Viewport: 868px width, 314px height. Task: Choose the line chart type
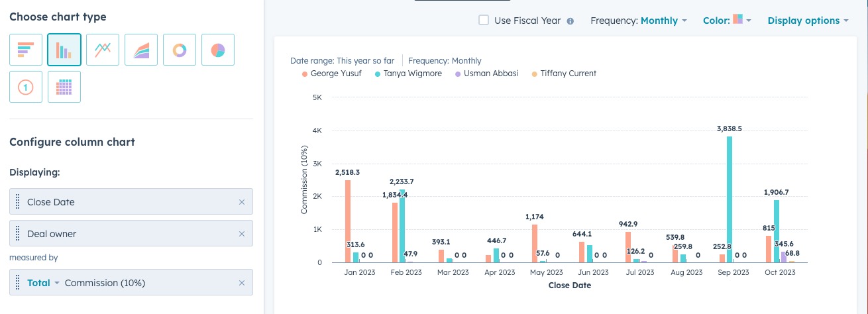tap(103, 50)
